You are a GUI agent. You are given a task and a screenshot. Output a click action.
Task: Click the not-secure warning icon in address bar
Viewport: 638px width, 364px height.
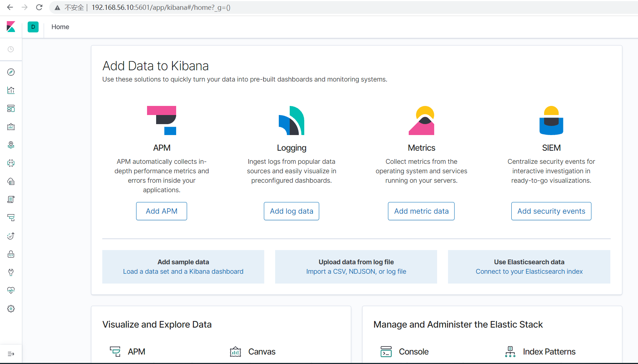pyautogui.click(x=58, y=8)
